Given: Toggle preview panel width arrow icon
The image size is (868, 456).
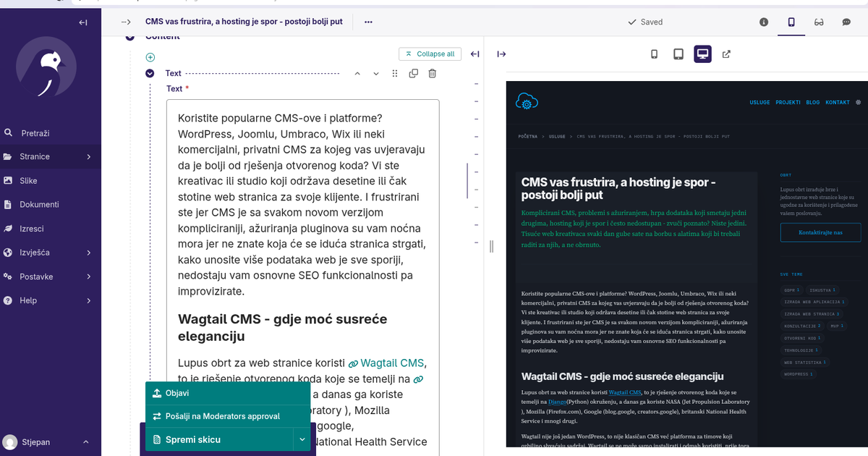Looking at the screenshot, I should coord(501,54).
